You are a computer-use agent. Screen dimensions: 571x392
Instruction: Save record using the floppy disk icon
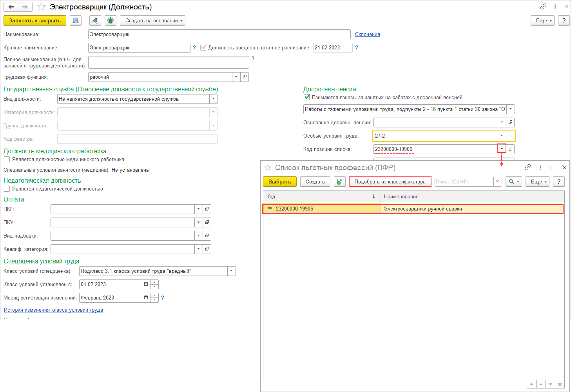(76, 21)
